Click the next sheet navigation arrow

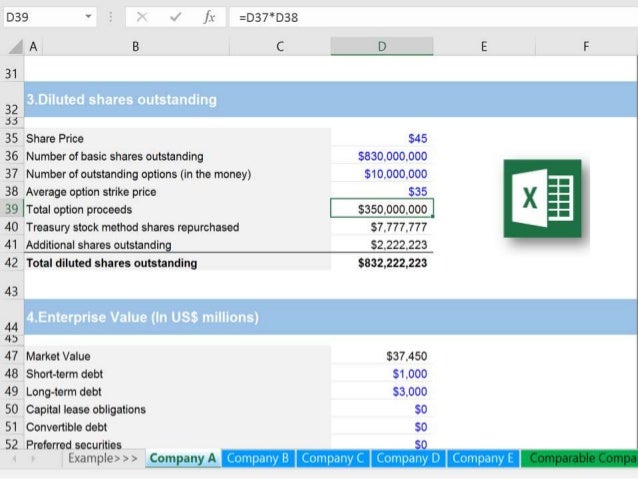click(x=33, y=459)
